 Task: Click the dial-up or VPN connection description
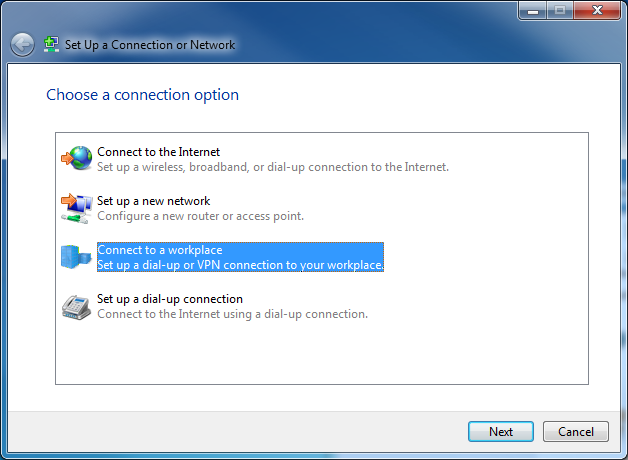240,265
